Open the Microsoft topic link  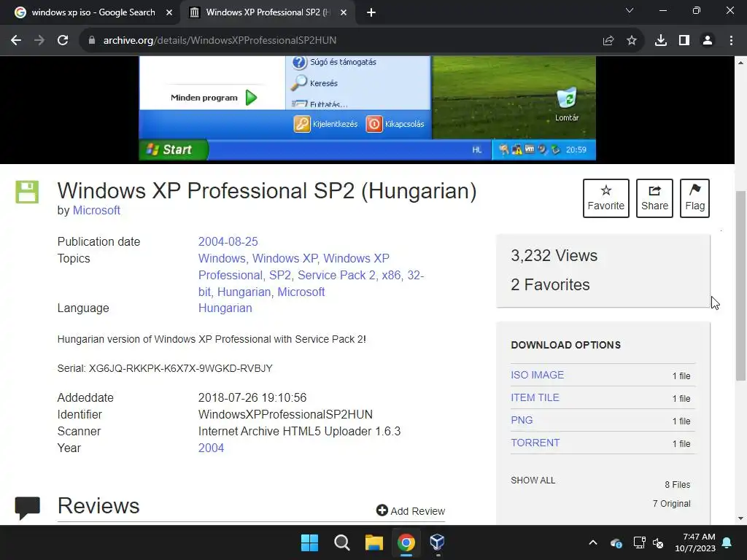pos(301,292)
